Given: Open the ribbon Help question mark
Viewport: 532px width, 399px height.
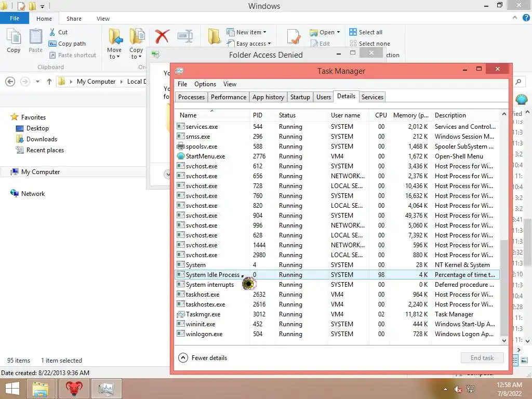Looking at the screenshot, I should coord(526,18).
